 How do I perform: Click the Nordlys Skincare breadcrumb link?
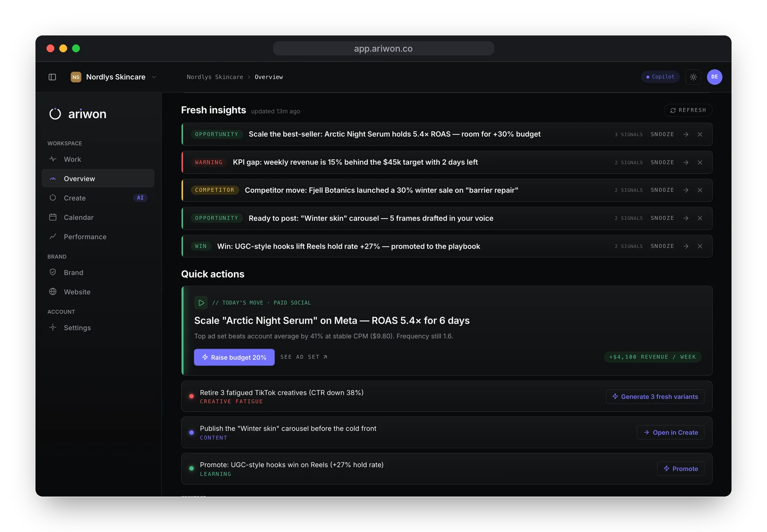(215, 77)
